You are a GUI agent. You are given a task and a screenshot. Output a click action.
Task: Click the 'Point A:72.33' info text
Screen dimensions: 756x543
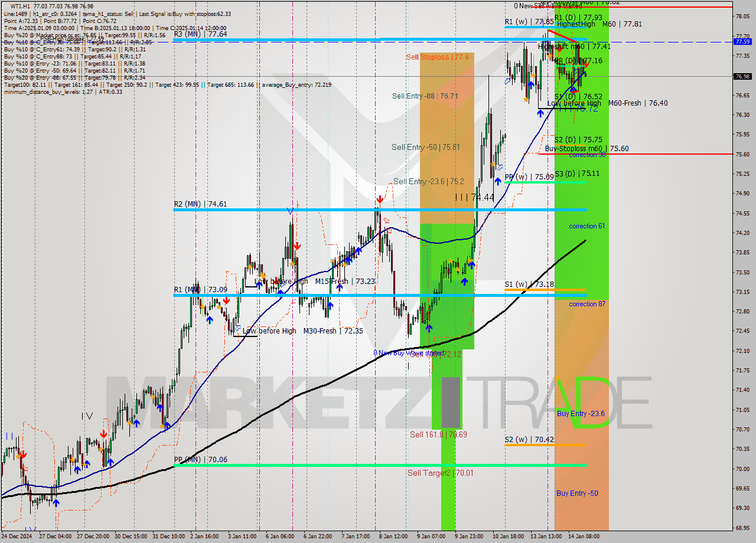(21, 21)
